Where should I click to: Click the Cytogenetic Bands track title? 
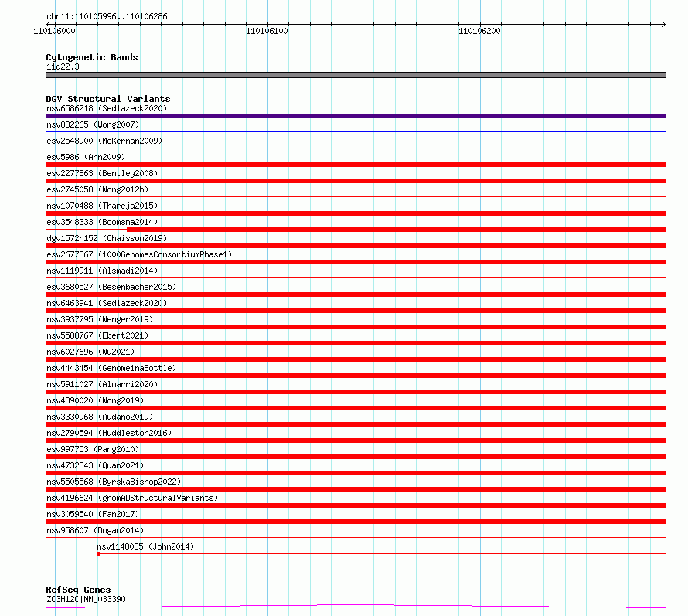pyautogui.click(x=92, y=57)
